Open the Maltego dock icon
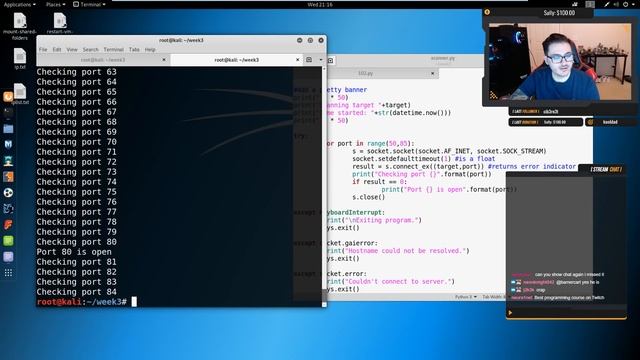This screenshot has height=360, width=640. point(8,209)
